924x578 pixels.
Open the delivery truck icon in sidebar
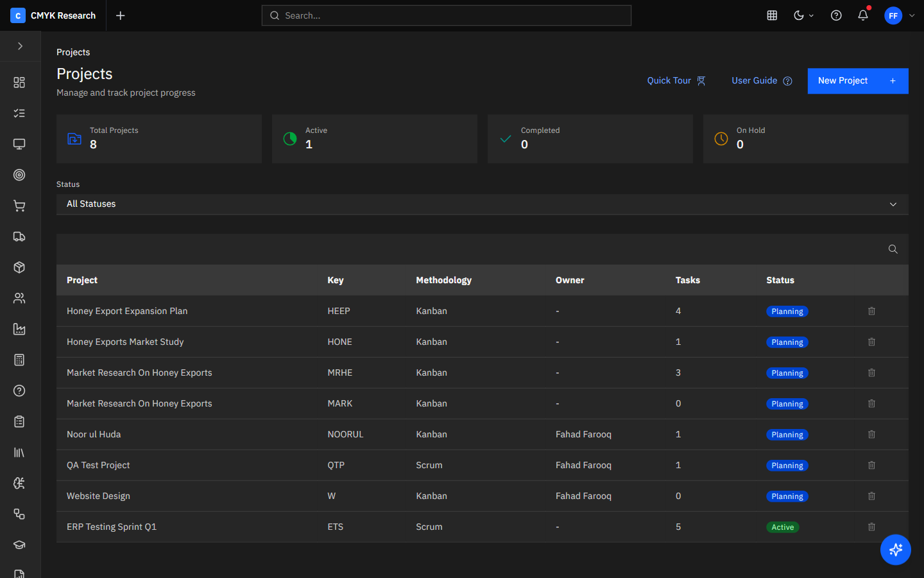tap(19, 236)
